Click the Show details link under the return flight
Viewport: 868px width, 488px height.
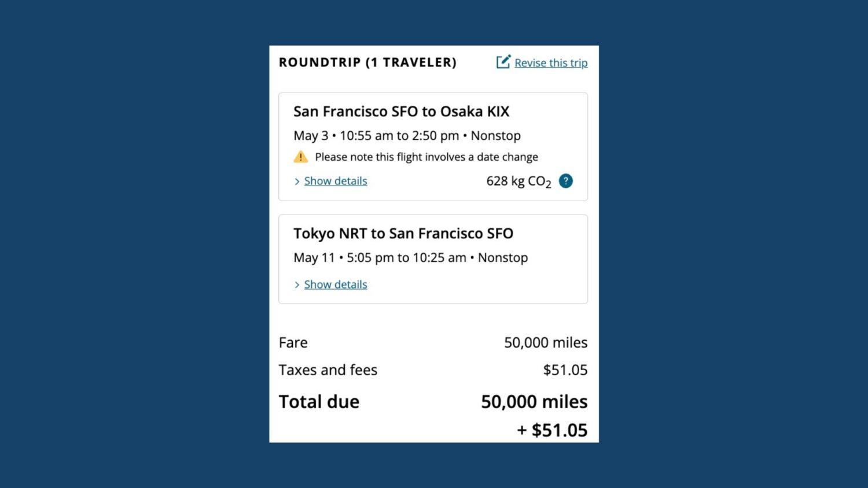pos(336,284)
